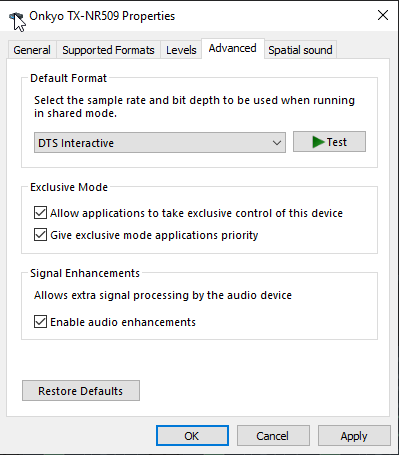Click the 'Default Format' group label

click(x=68, y=78)
